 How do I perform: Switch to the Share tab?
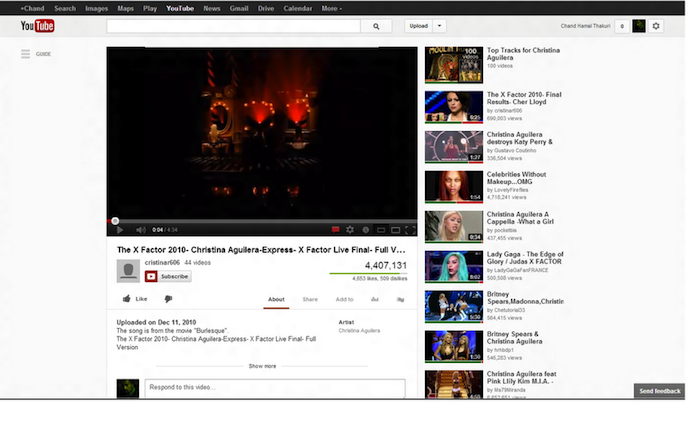click(310, 299)
